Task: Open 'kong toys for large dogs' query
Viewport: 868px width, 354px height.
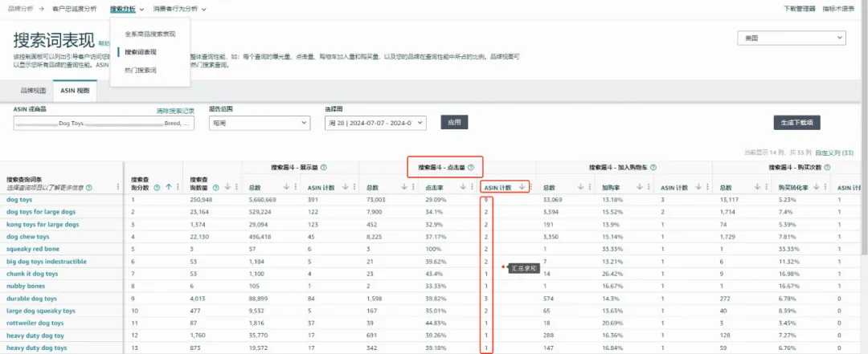Action: point(43,225)
